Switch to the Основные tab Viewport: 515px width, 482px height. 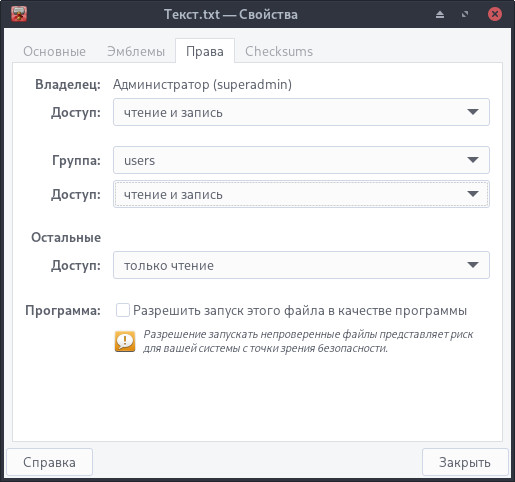point(55,51)
